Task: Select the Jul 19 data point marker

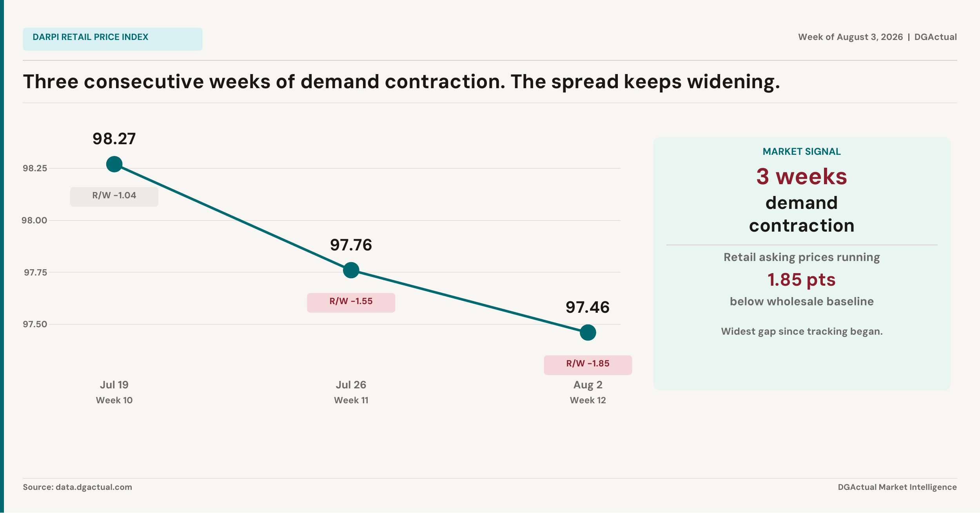Action: [x=114, y=164]
